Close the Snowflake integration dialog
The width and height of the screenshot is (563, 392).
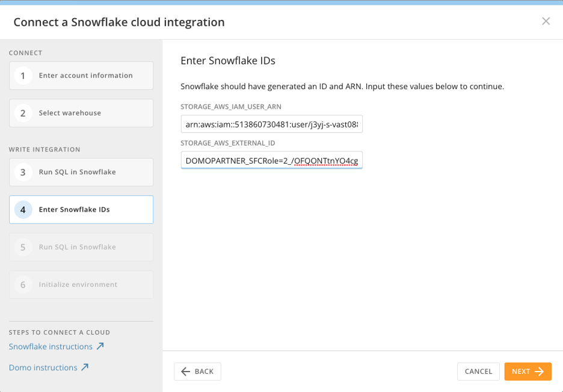546,22
